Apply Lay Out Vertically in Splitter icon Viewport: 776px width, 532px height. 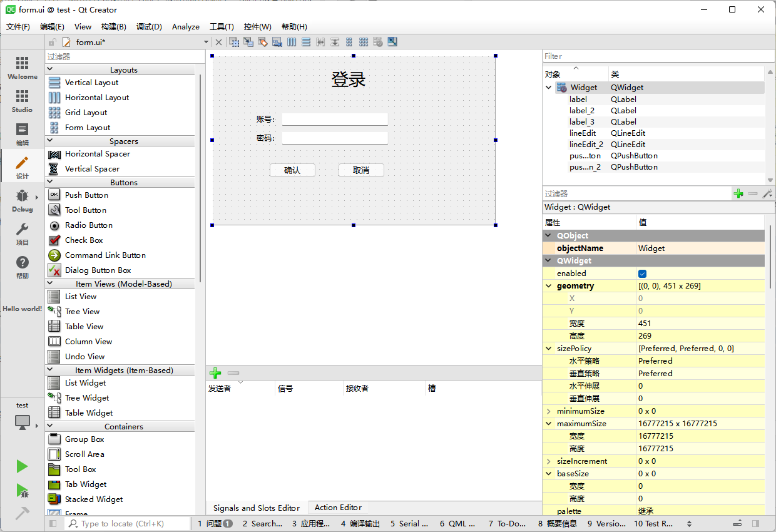pos(335,42)
